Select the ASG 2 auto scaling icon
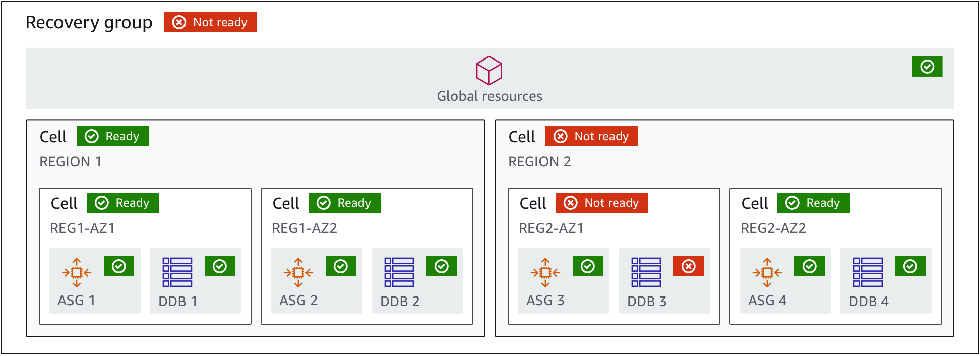This screenshot has width=980, height=356. pyautogui.click(x=298, y=273)
